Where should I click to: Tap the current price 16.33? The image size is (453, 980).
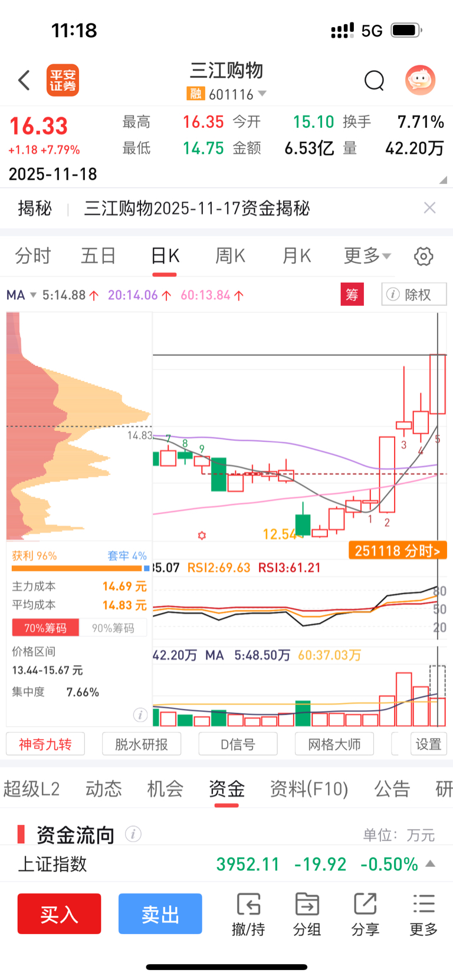click(x=38, y=126)
